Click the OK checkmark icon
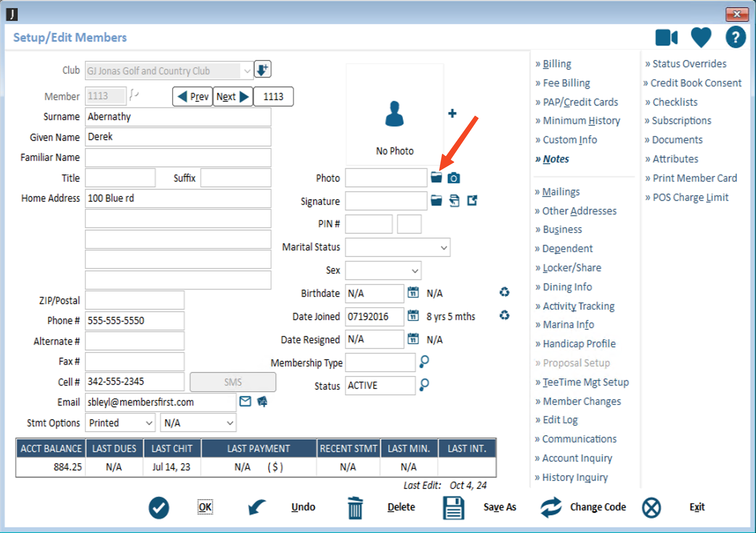The width and height of the screenshot is (756, 533). point(159,508)
